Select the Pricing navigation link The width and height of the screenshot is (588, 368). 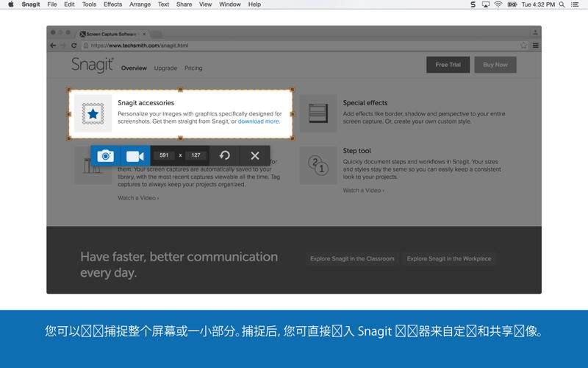[x=193, y=68]
